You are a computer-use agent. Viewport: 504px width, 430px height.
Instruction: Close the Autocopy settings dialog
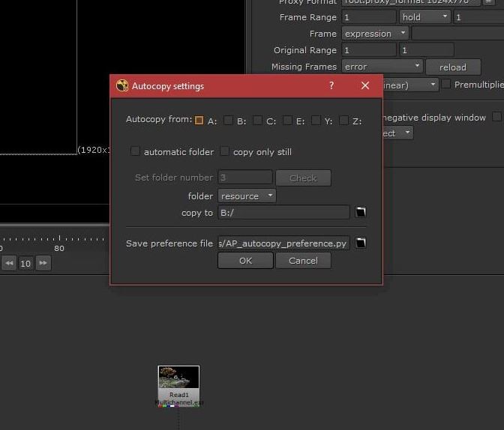(x=365, y=86)
